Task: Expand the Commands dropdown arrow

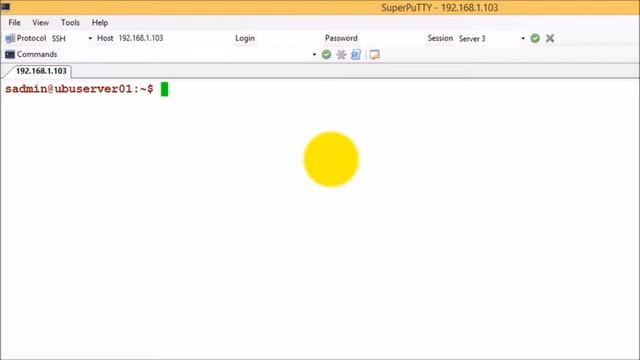Action: 314,54
